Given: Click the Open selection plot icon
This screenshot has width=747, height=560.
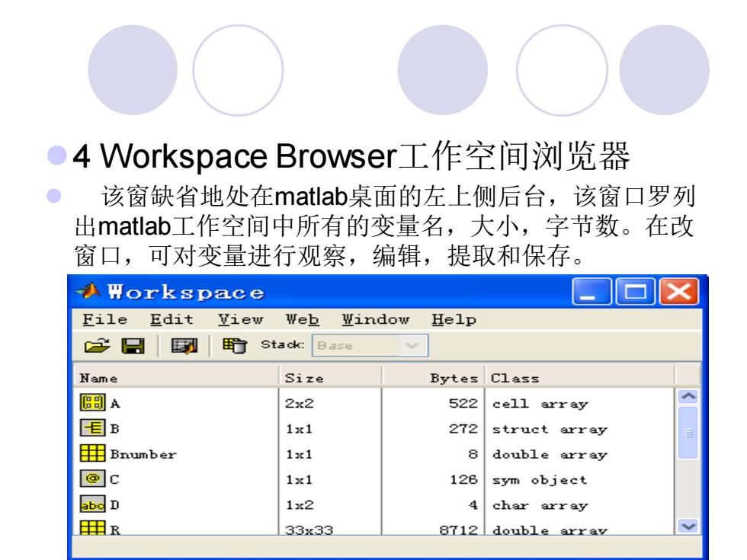Looking at the screenshot, I should tap(184, 346).
